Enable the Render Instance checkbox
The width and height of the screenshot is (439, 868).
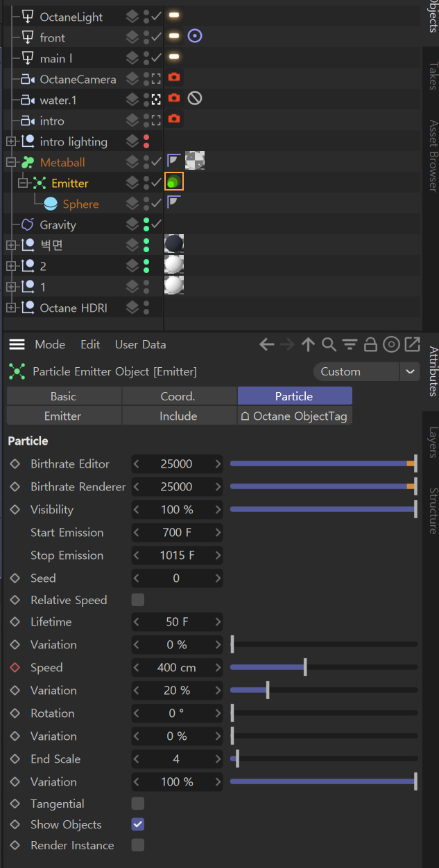(x=138, y=845)
